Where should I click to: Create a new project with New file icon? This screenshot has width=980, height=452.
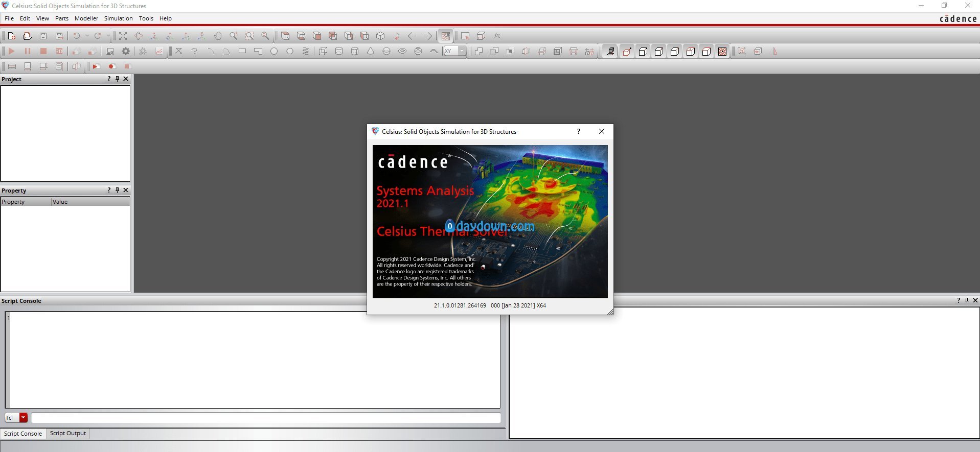coord(11,36)
